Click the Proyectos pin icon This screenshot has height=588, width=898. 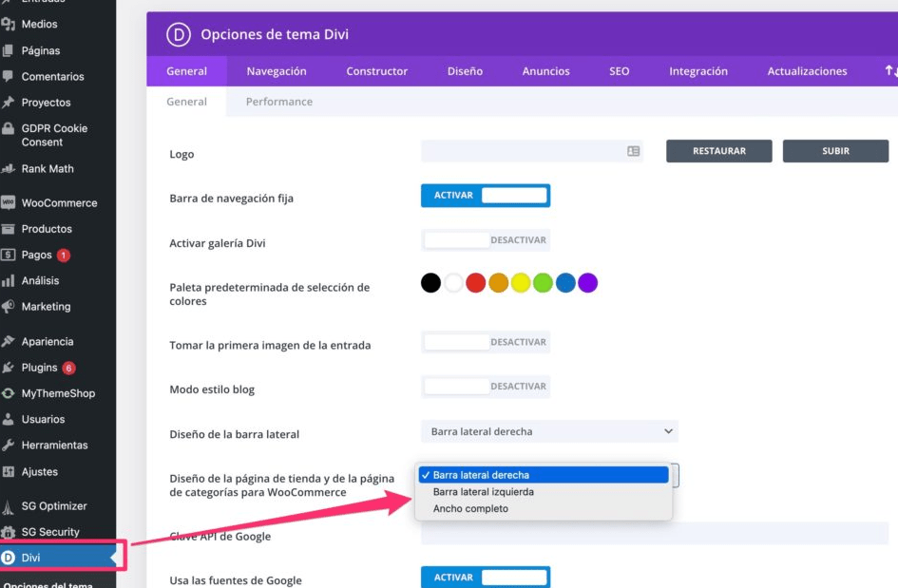coord(8,103)
